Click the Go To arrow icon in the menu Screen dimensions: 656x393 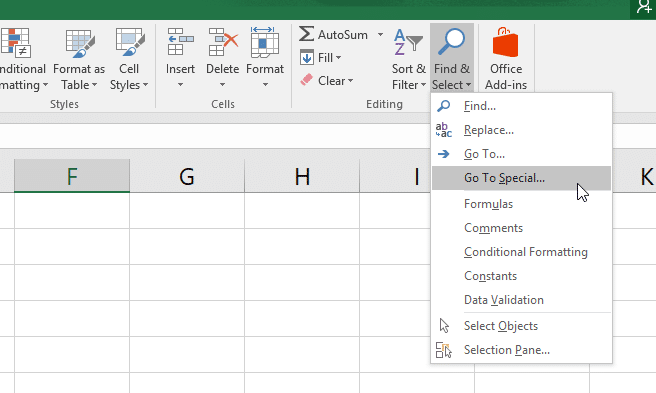coord(443,154)
